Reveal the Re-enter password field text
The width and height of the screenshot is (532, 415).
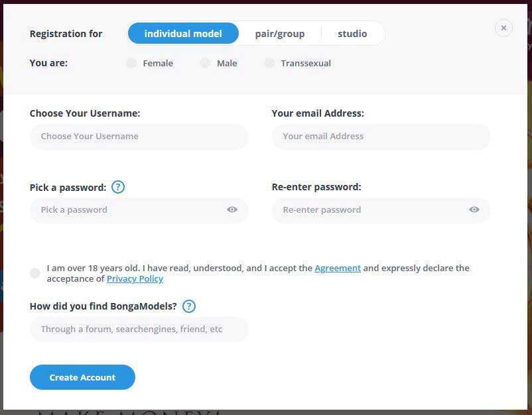click(x=474, y=209)
